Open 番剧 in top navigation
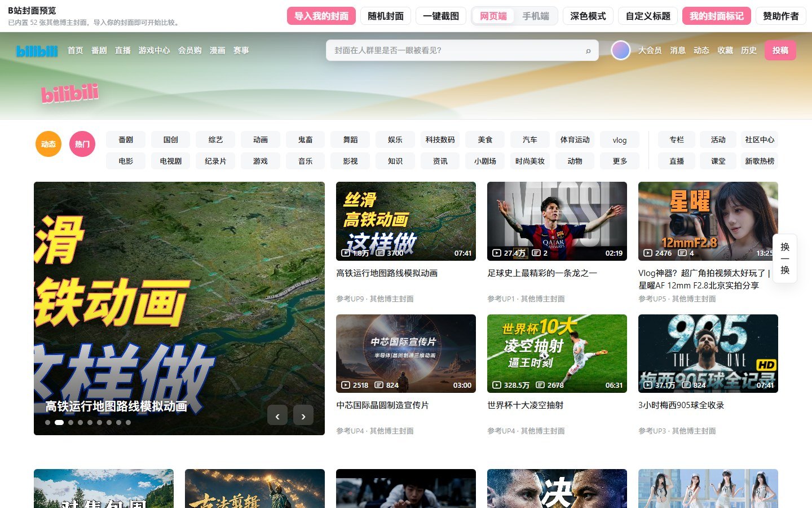The width and height of the screenshot is (812, 508). pos(99,50)
